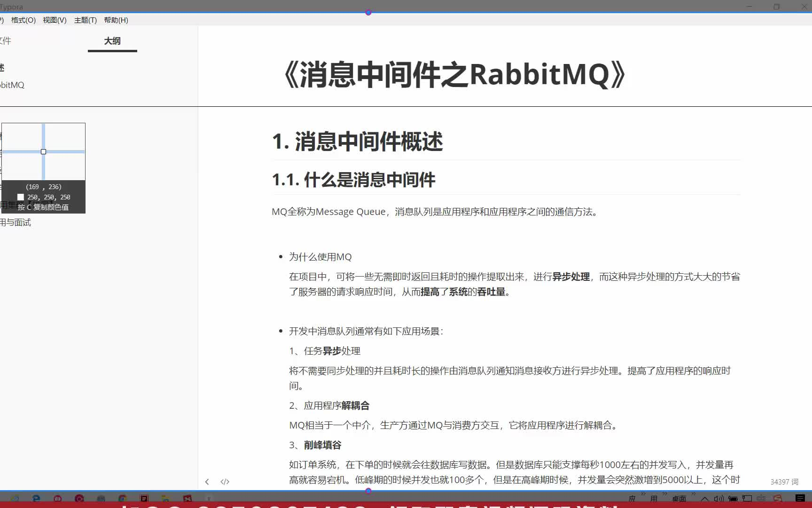Maximize the Typora window
Screen dimensions: 812x508
pyautogui.click(x=776, y=7)
